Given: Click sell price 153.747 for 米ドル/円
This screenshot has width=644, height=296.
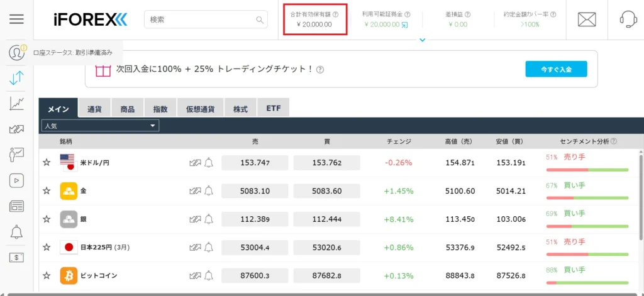Looking at the screenshot, I should click(255, 163).
